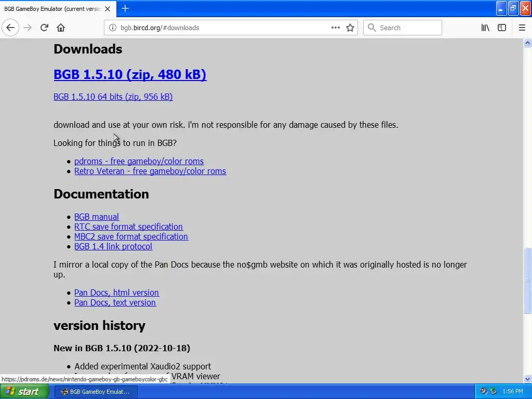Open a new tab with plus button
Image resolution: width=532 pixels, height=399 pixels.
(125, 8)
